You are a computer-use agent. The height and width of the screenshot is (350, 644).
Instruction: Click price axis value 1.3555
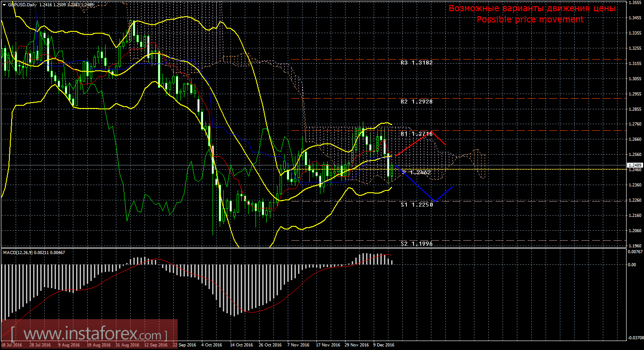coord(635,3)
